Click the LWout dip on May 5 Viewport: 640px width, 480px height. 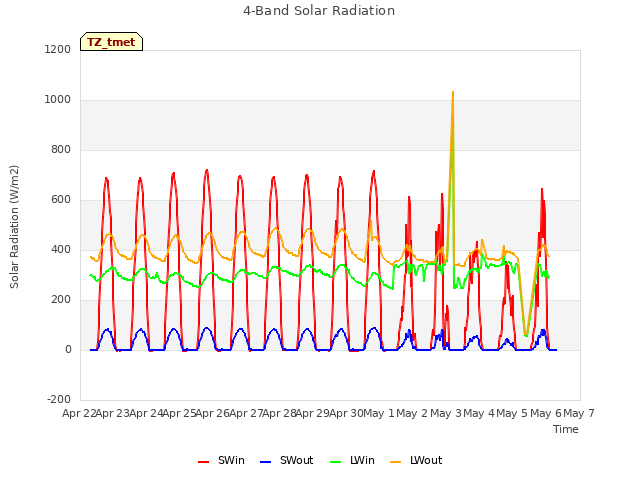coord(526,335)
